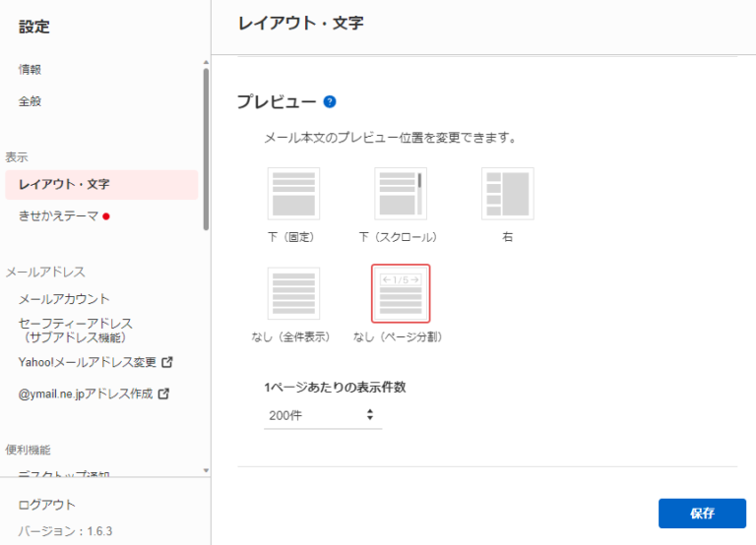Click the sidebar vertical scrollbar

click(206, 148)
